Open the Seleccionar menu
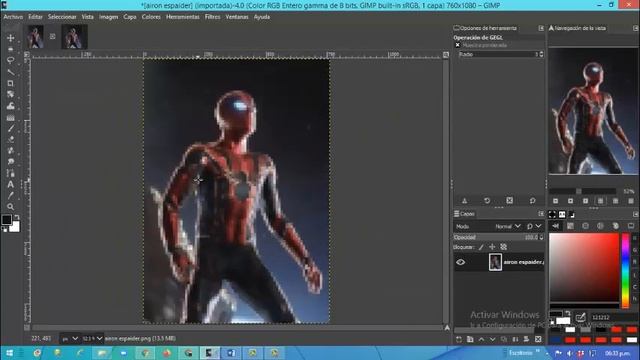 pos(62,17)
